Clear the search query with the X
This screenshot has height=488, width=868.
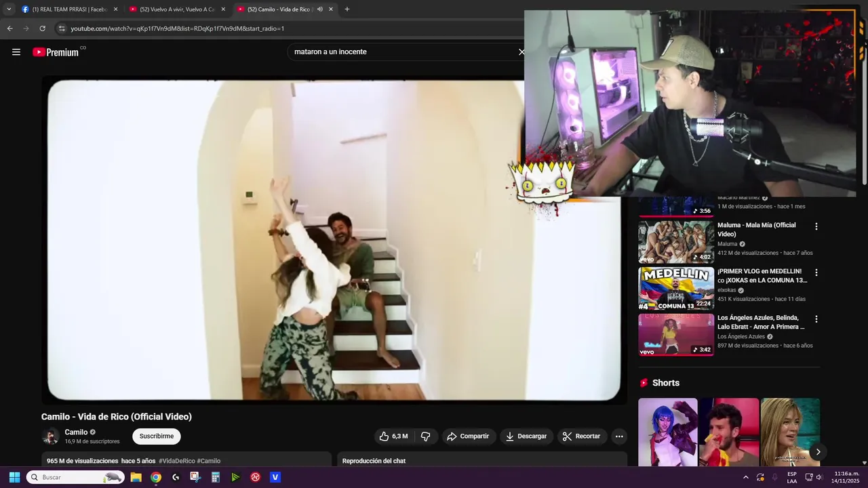[x=521, y=52]
